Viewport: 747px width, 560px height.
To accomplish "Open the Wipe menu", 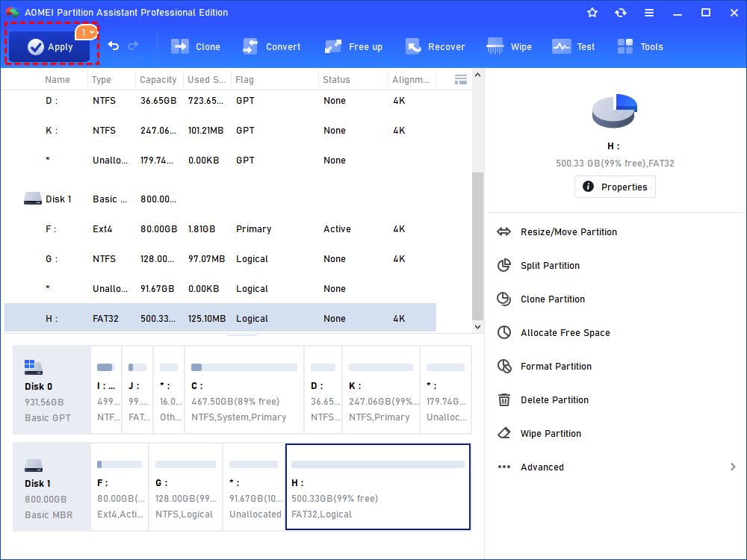I will coord(509,46).
